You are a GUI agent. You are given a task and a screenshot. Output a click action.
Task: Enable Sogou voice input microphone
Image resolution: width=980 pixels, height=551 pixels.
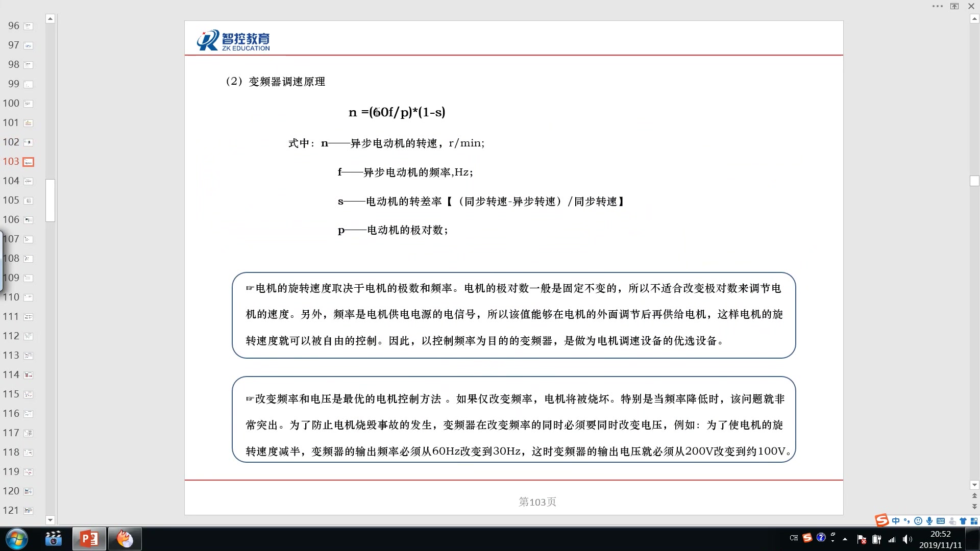pos(929,521)
